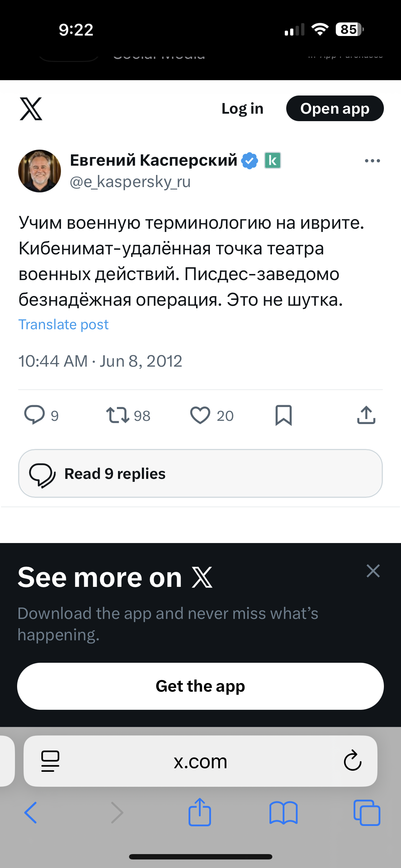Dismiss the See more on X banner
Screen dimensions: 401x868
pos(373,571)
